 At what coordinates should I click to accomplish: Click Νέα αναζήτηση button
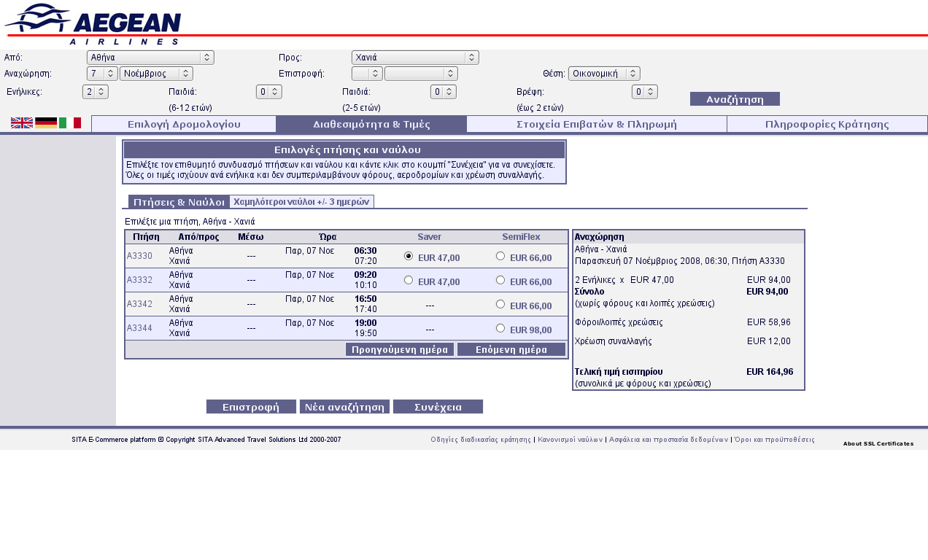click(344, 407)
